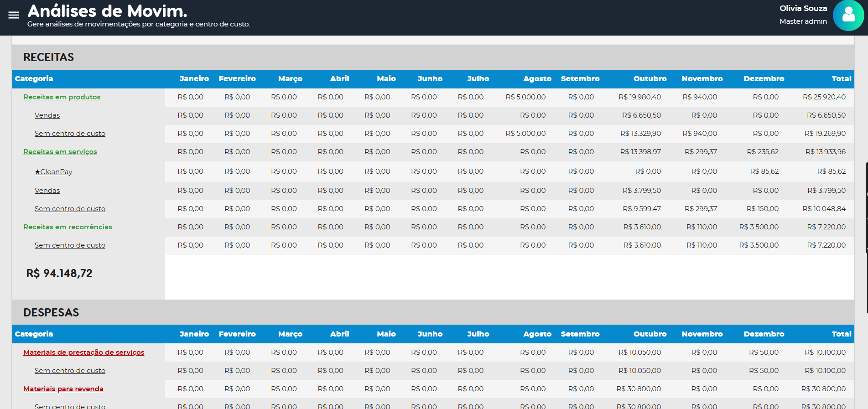
Task: Click Categoria column header in Receitas table
Action: point(34,79)
